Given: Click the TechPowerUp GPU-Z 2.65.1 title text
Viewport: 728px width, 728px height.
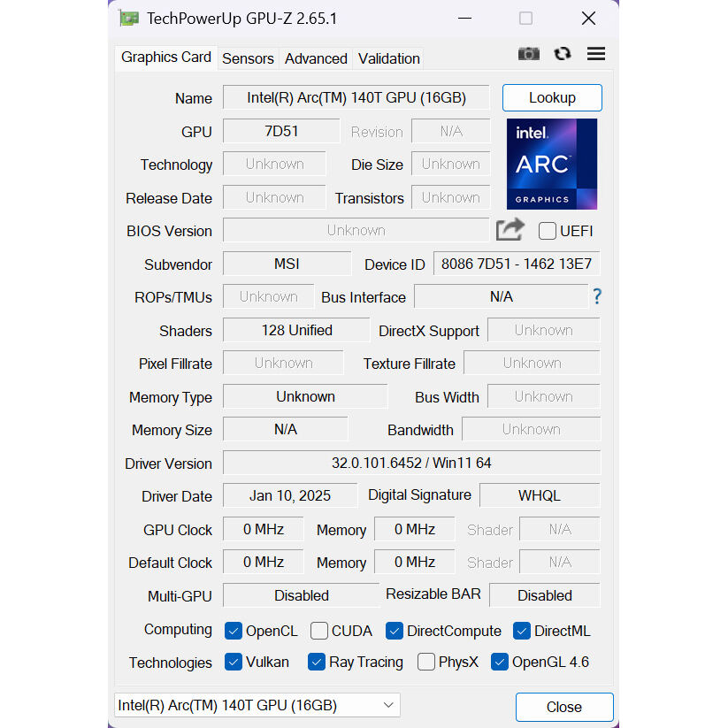Looking at the screenshot, I should point(241,19).
